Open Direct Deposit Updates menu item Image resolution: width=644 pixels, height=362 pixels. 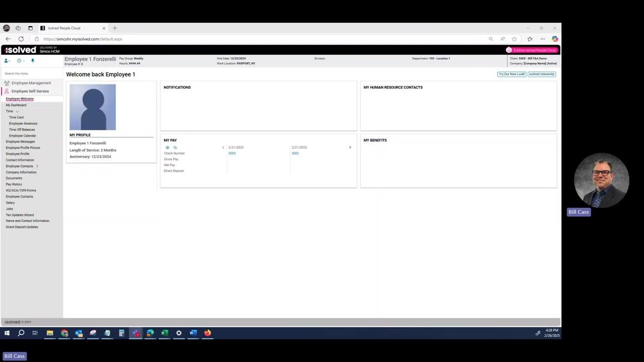tap(22, 227)
